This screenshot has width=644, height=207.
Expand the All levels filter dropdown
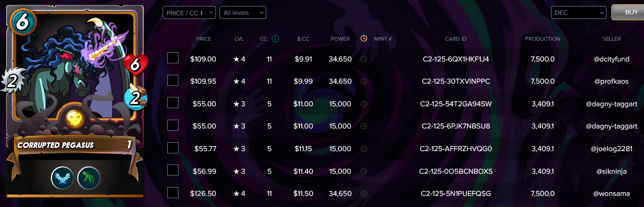coord(243,12)
